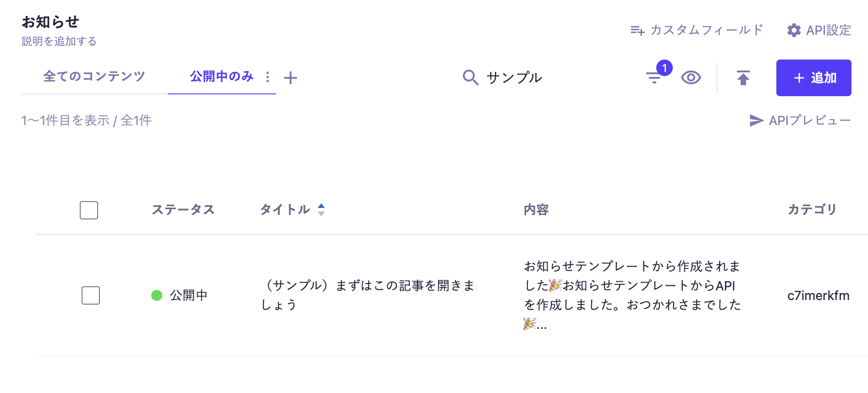
Task: Click 説明を追加する link
Action: tap(59, 41)
